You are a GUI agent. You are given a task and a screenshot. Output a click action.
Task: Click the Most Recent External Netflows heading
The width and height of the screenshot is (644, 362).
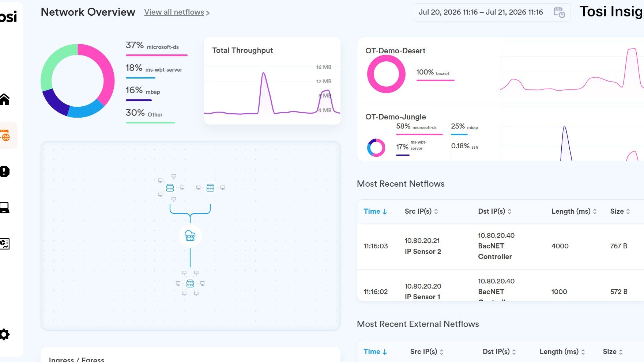pyautogui.click(x=418, y=324)
